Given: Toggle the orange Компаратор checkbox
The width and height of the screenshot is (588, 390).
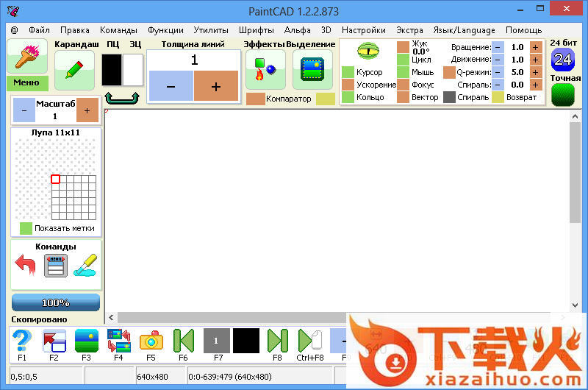Looking at the screenshot, I should pos(256,99).
